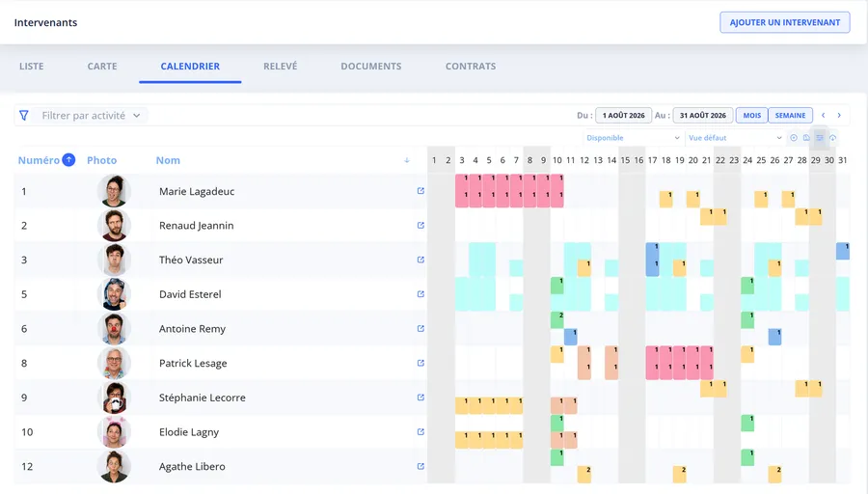Open the Disponible dropdown
The width and height of the screenshot is (868, 494).
tap(633, 138)
